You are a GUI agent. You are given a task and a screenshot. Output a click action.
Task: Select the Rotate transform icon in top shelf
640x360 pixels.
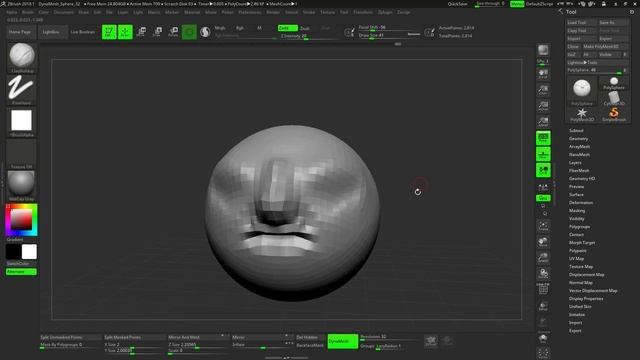click(173, 31)
